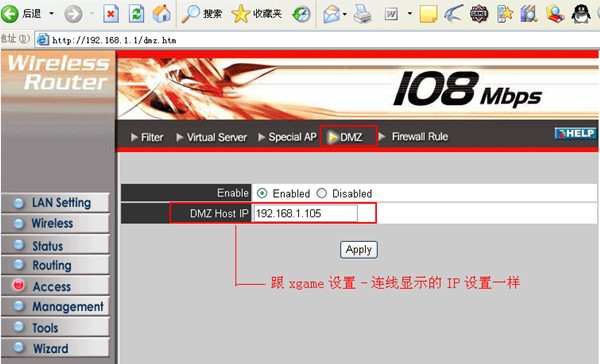Stop loading with the red X icon
This screenshot has height=364, width=600.
click(111, 15)
